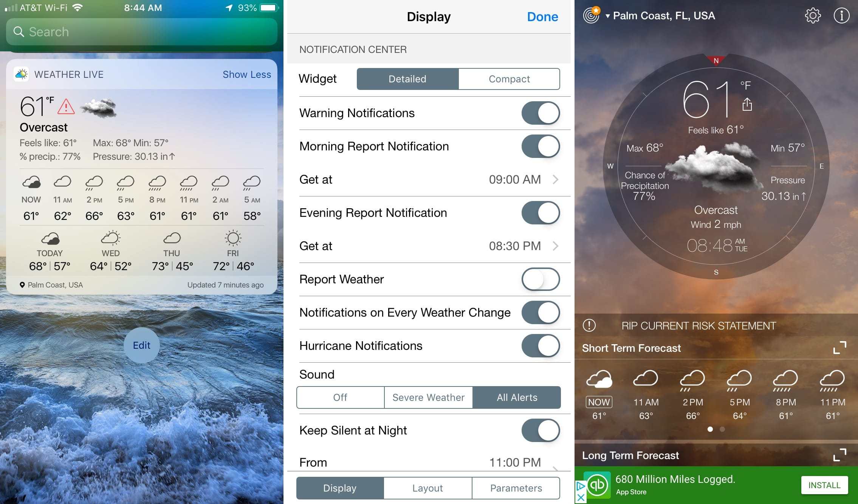
Task: Tap the location pin icon below weather widget
Action: coord(22,284)
